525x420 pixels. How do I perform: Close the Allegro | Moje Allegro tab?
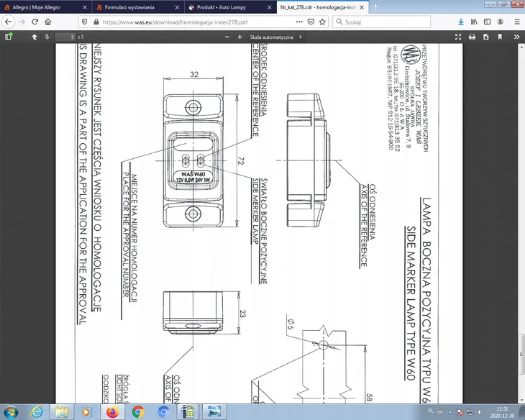point(85,7)
